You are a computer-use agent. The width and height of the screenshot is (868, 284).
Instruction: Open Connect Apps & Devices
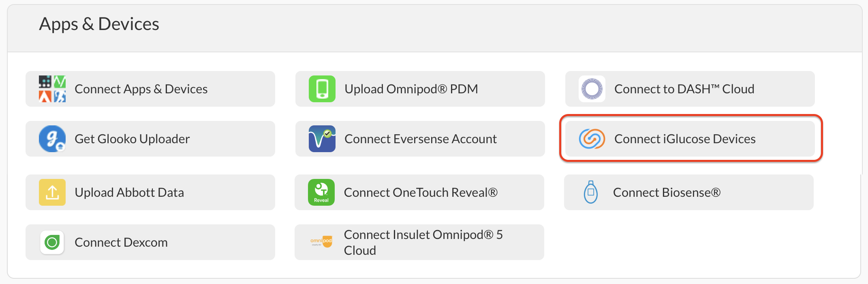click(x=150, y=89)
